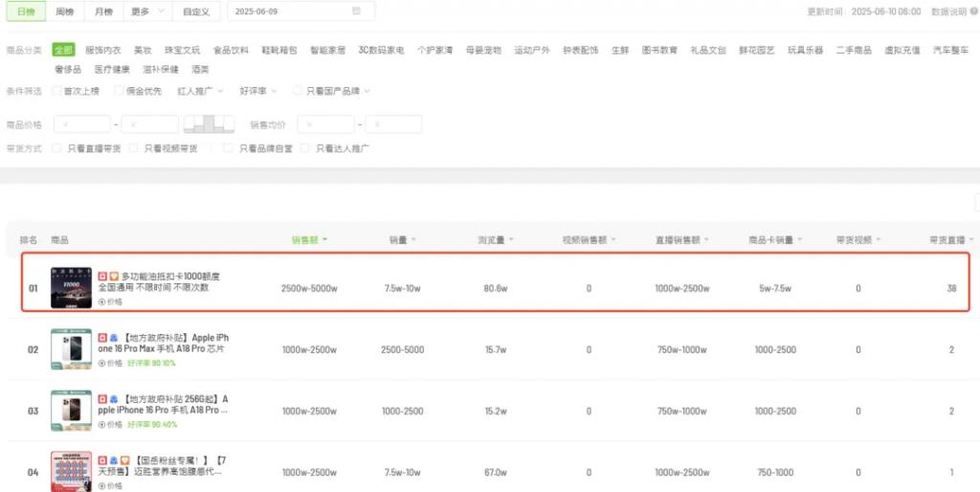Select the 3C数码家电 category
Image resolution: width=980 pixels, height=492 pixels.
[x=381, y=50]
